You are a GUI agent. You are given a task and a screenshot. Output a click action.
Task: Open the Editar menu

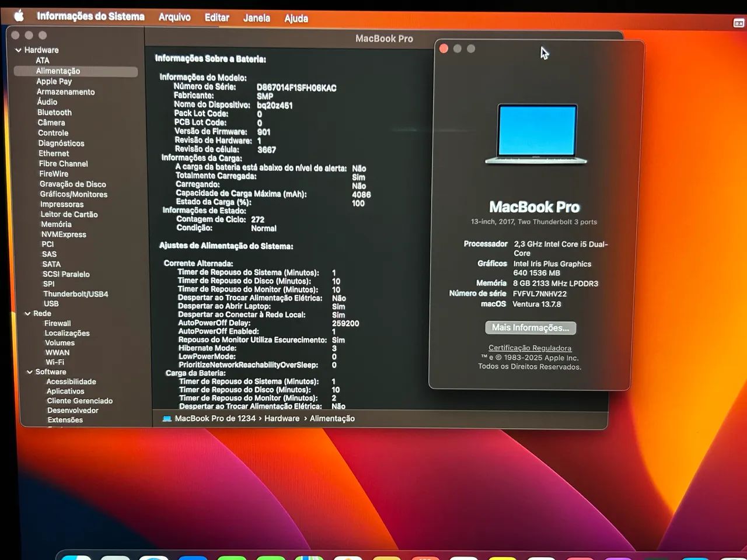point(217,17)
